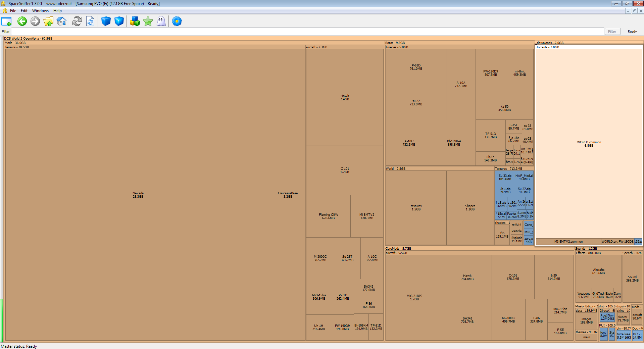The image size is (644, 349).
Task: Click the Master status: Ready text
Action: [19, 346]
